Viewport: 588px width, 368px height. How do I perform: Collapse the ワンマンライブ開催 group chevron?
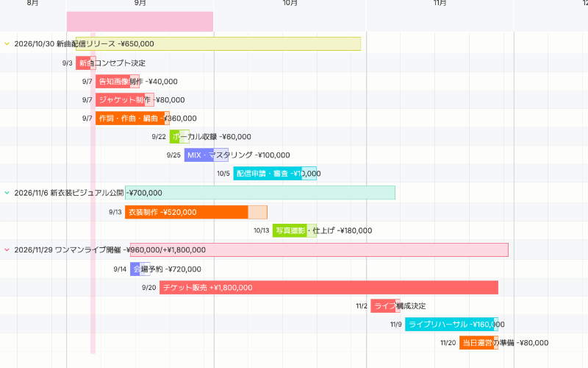(x=7, y=250)
